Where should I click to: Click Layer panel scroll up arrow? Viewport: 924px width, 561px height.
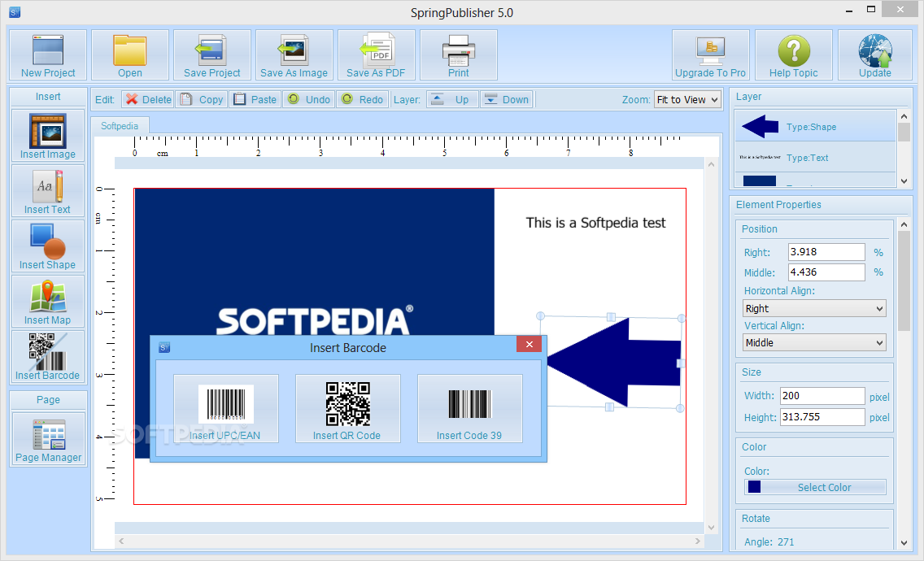point(904,117)
